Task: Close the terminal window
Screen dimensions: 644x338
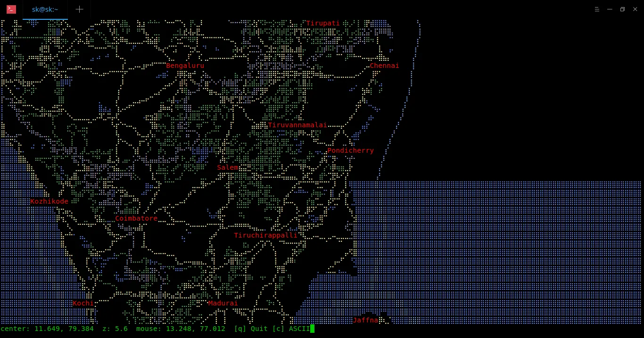Action: [635, 9]
